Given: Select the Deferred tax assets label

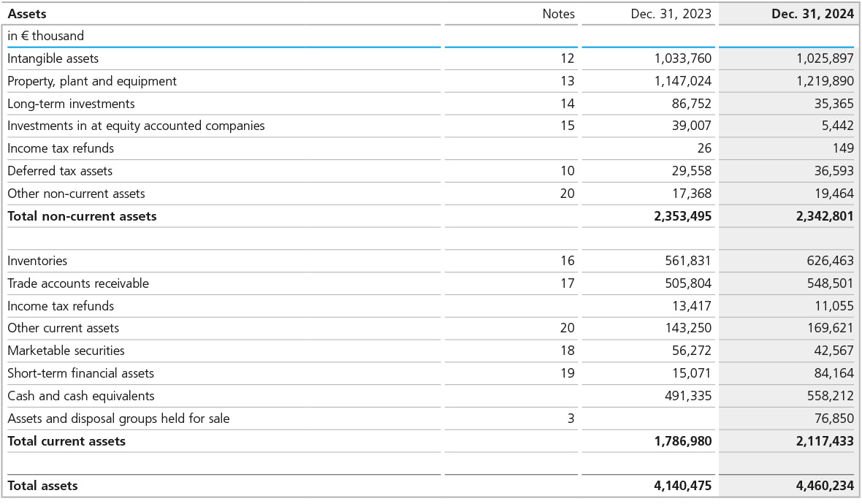Looking at the screenshot, I should tap(60, 171).
